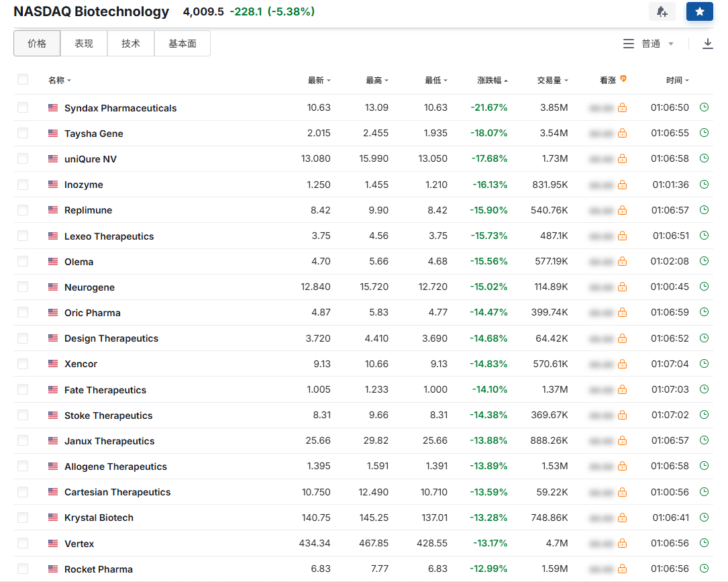Click the clock icon in Syndax Pharmaceuticals row
This screenshot has width=728, height=582.
[704, 107]
